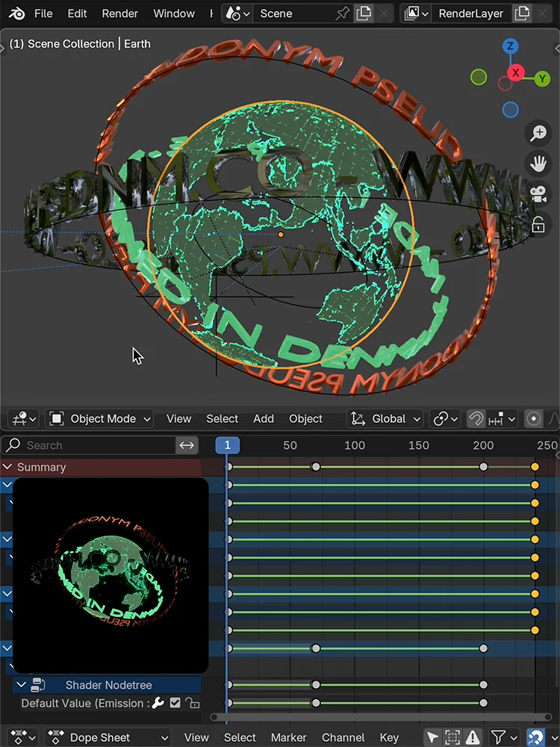Align view to X axis gizmo

coord(515,73)
